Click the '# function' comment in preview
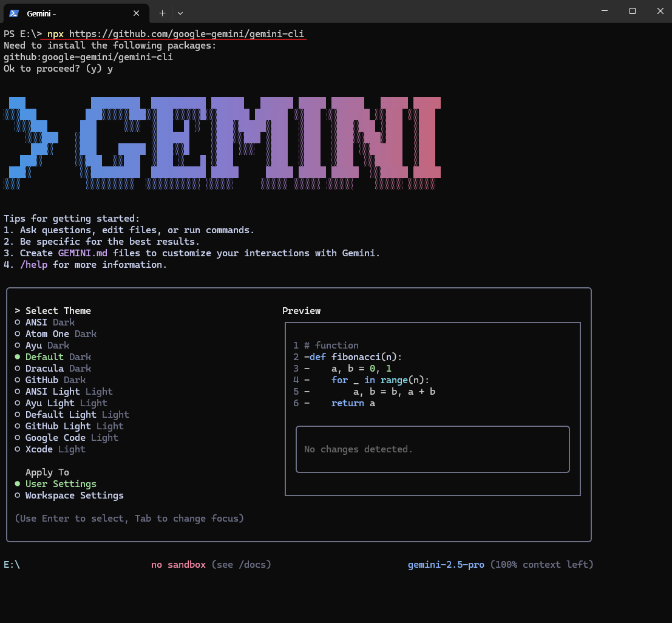The width and height of the screenshot is (672, 623). point(331,346)
